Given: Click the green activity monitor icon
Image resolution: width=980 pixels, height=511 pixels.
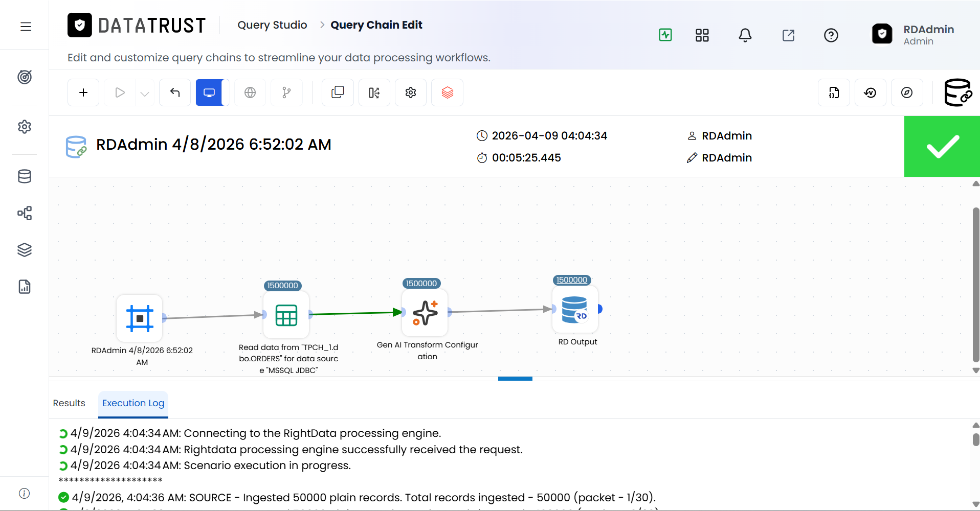Looking at the screenshot, I should coord(665,35).
